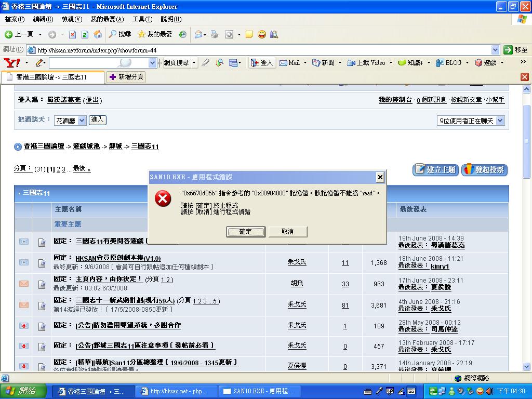Click the Messenger smiley face icon
The height and width of the screenshot is (399, 532).
point(262,34)
